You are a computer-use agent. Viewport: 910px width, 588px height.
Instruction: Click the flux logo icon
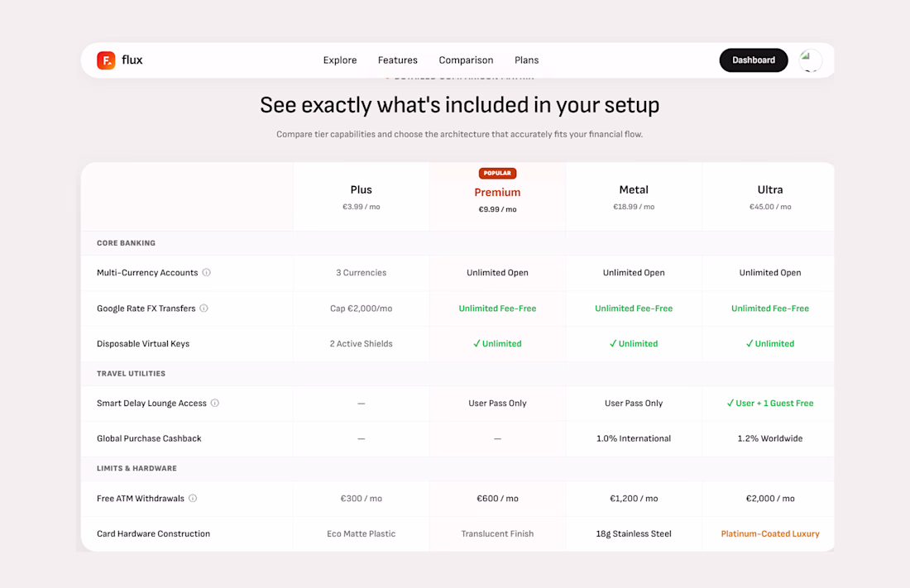point(106,60)
